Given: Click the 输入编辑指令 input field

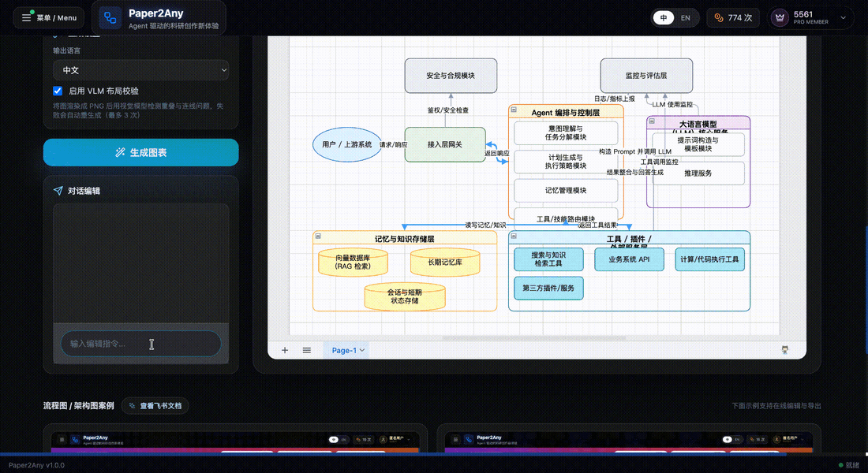Looking at the screenshot, I should (140, 344).
